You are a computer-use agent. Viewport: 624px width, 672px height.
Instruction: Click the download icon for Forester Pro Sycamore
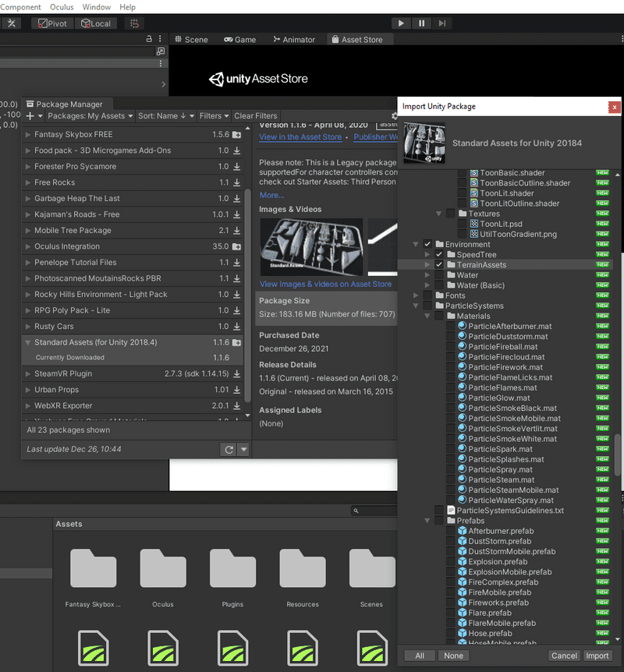click(x=237, y=166)
